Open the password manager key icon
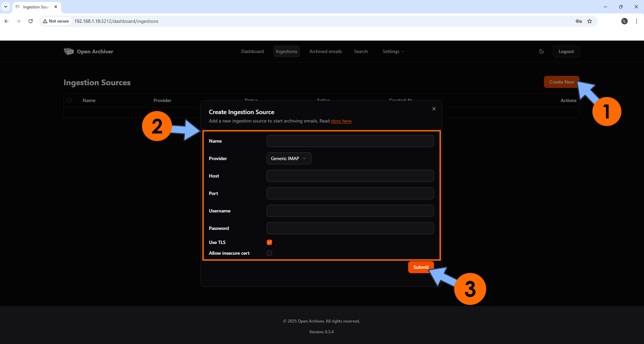 tap(578, 21)
